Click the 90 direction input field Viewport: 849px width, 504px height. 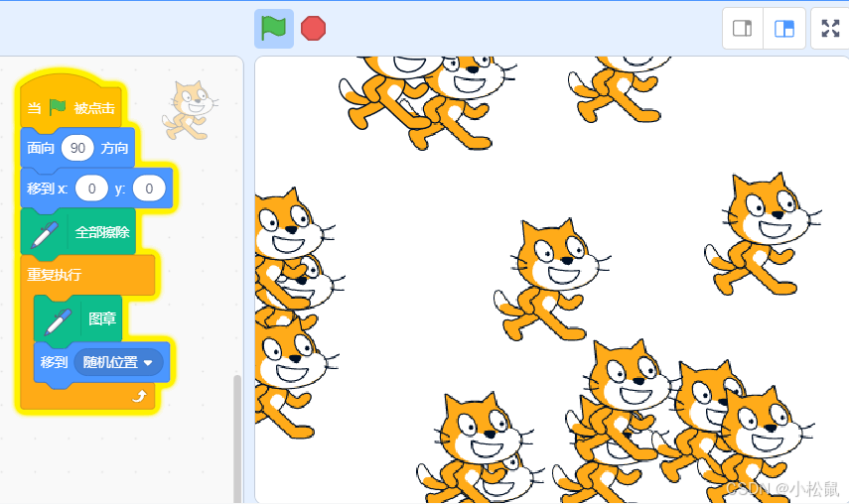[x=77, y=148]
